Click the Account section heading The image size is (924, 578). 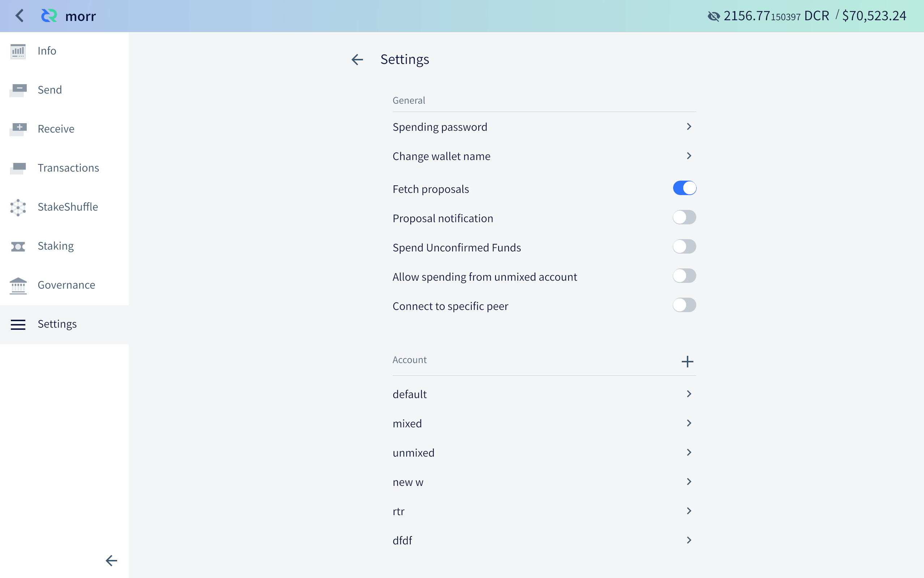(410, 360)
